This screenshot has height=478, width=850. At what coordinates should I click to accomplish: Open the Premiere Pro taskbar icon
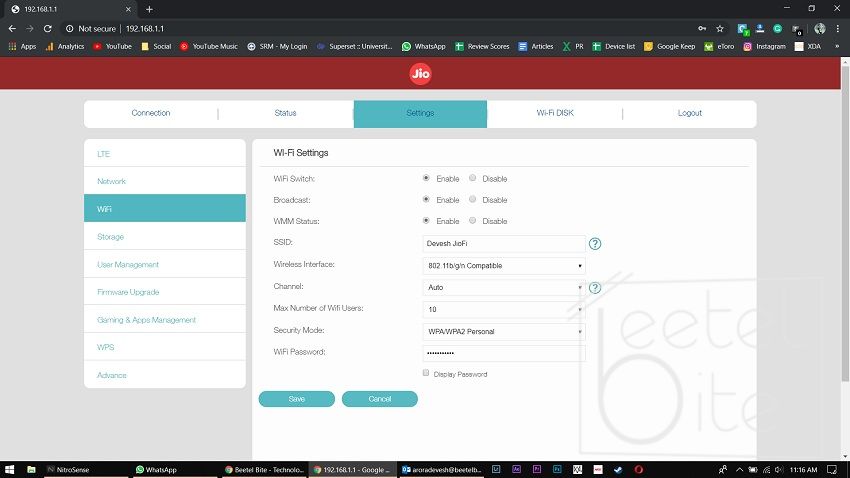point(537,469)
